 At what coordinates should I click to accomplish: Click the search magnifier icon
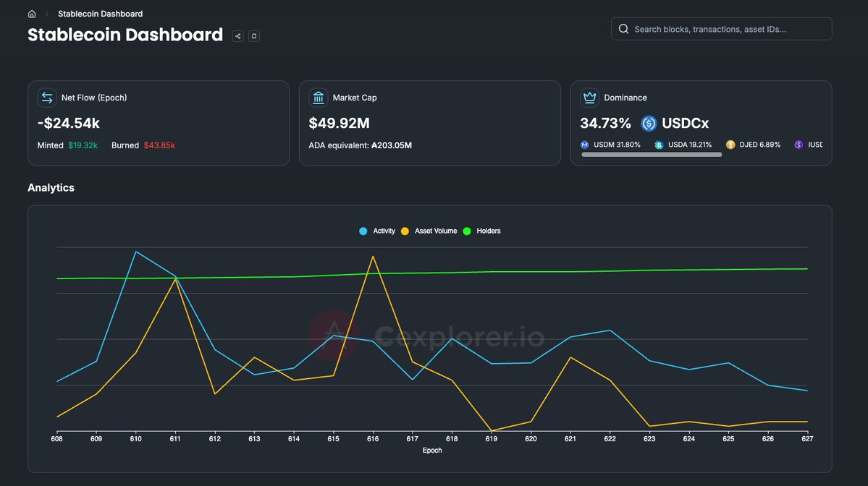(623, 29)
